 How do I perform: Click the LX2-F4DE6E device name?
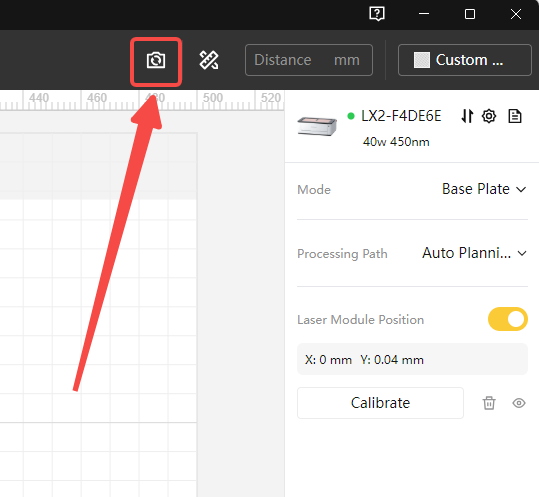click(x=401, y=116)
